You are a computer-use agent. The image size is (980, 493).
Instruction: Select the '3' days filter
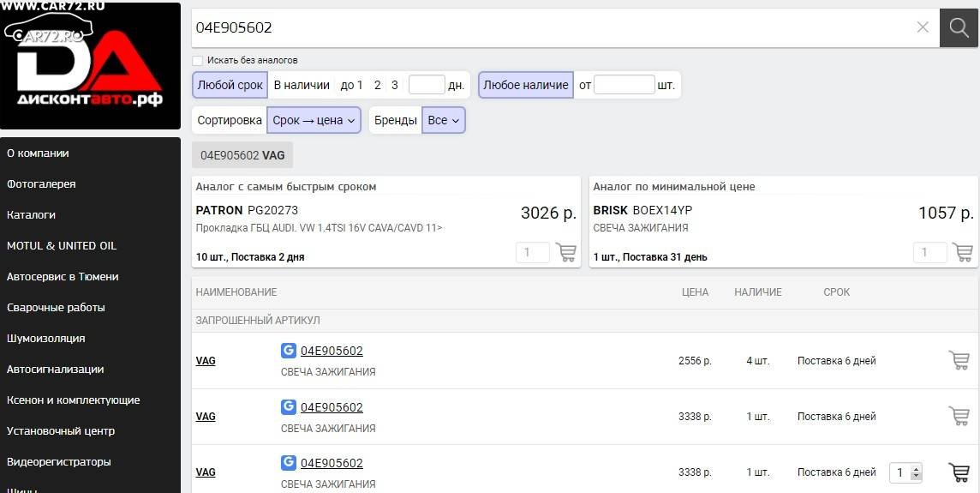(394, 85)
